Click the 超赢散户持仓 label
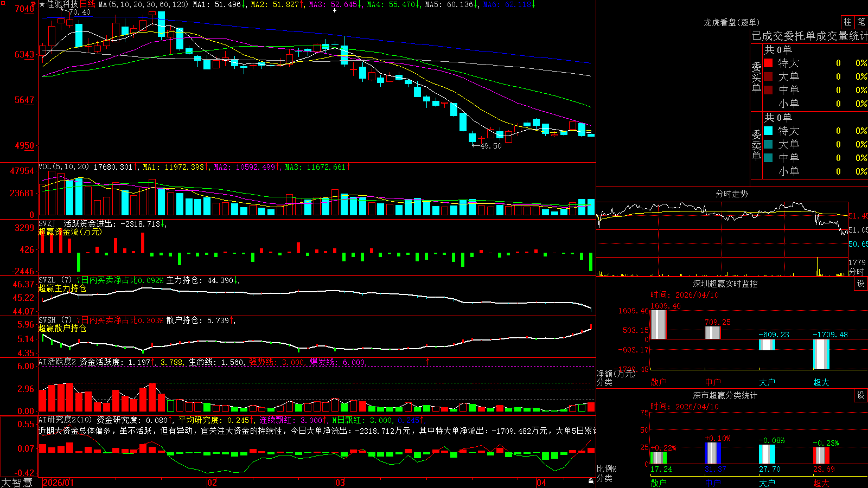The image size is (868, 488). point(62,329)
